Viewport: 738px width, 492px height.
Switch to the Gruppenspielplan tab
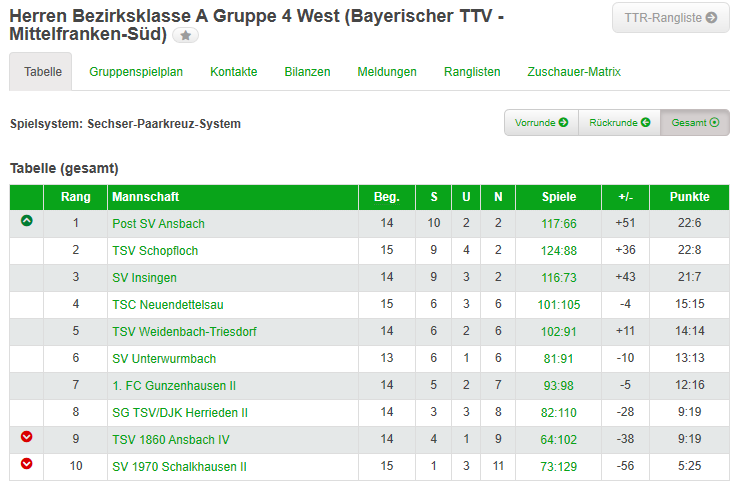pyautogui.click(x=136, y=72)
